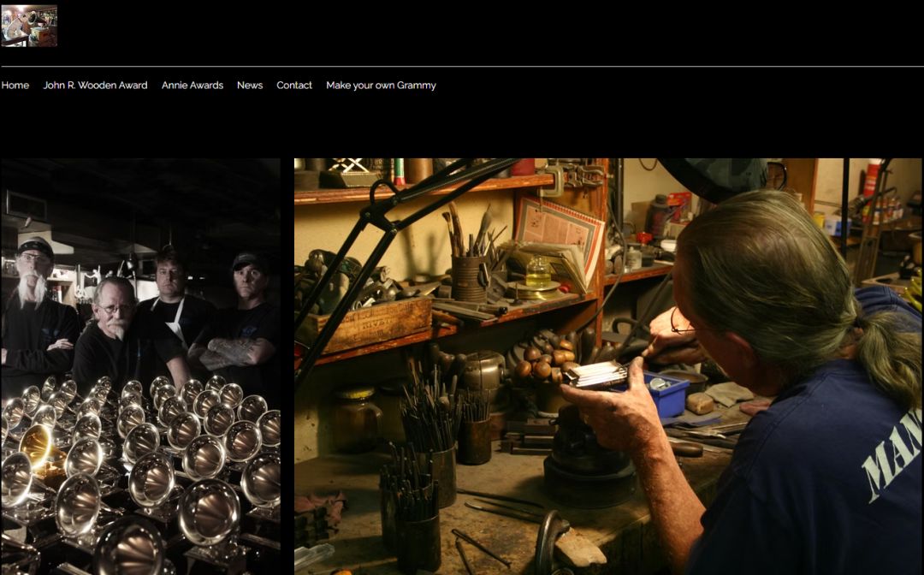
Task: Open the Contact page link
Action: (294, 86)
